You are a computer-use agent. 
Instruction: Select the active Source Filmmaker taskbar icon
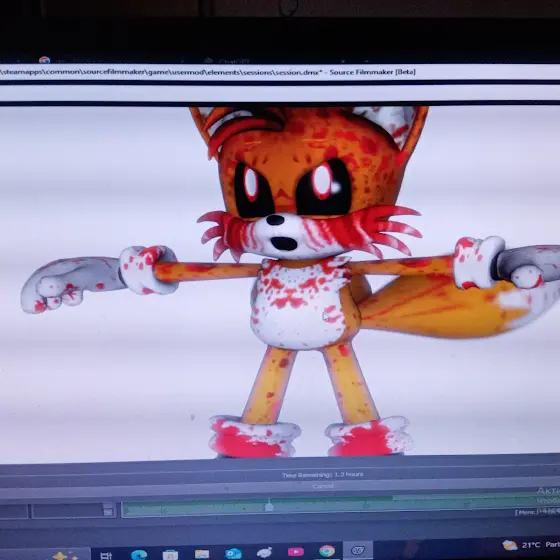(358, 550)
